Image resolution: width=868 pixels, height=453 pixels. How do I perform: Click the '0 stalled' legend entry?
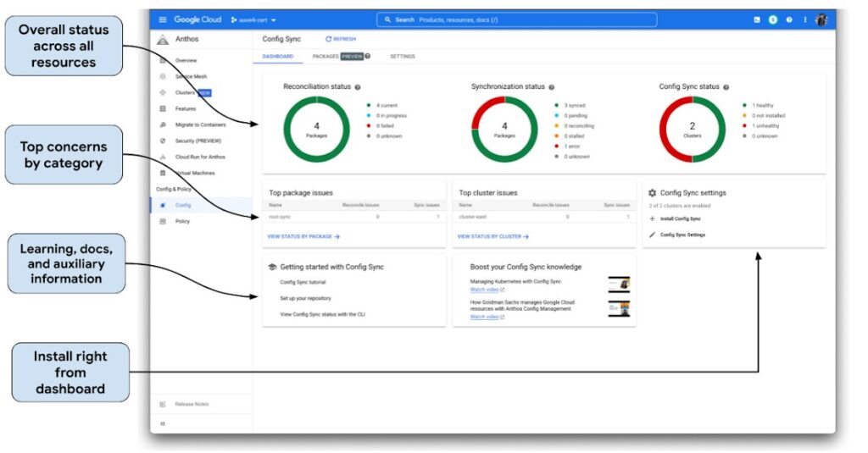(x=569, y=136)
